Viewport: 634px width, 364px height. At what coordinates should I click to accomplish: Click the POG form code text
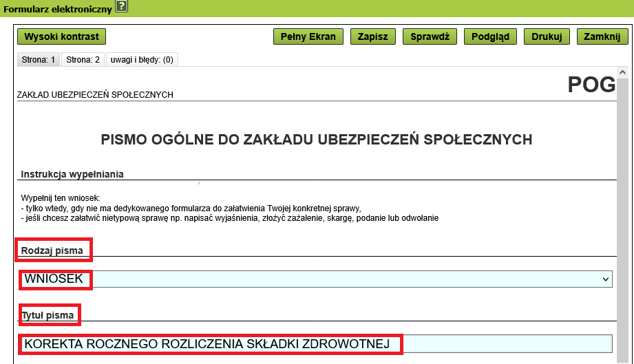coord(591,85)
